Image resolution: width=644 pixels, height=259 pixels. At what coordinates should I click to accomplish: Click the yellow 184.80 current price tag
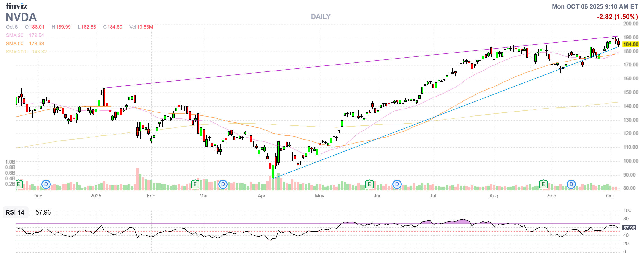coord(630,44)
